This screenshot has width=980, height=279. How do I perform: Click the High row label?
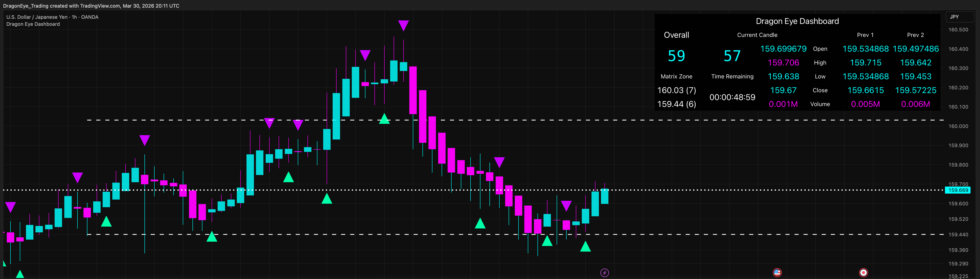click(820, 63)
